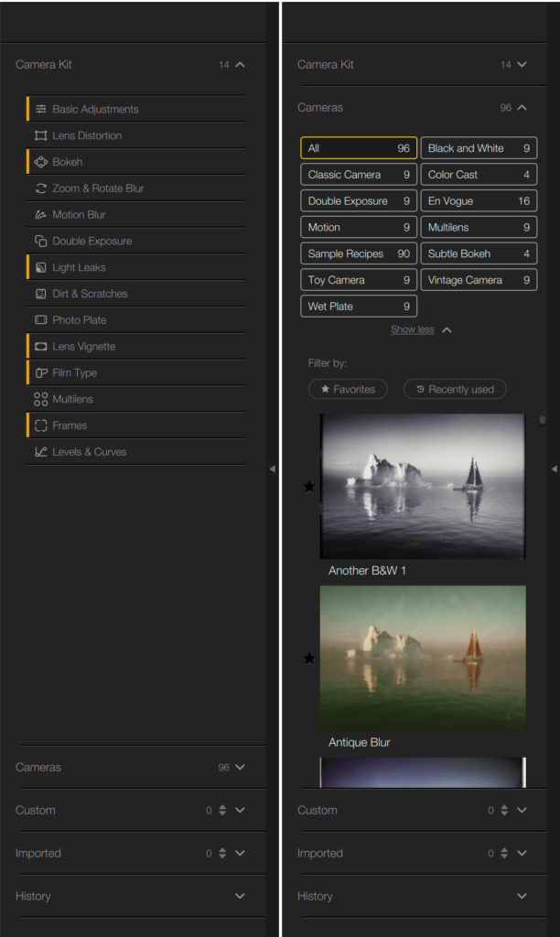This screenshot has width=560, height=937.
Task: Click the Basic Adjustments sliders icon
Action: click(40, 109)
